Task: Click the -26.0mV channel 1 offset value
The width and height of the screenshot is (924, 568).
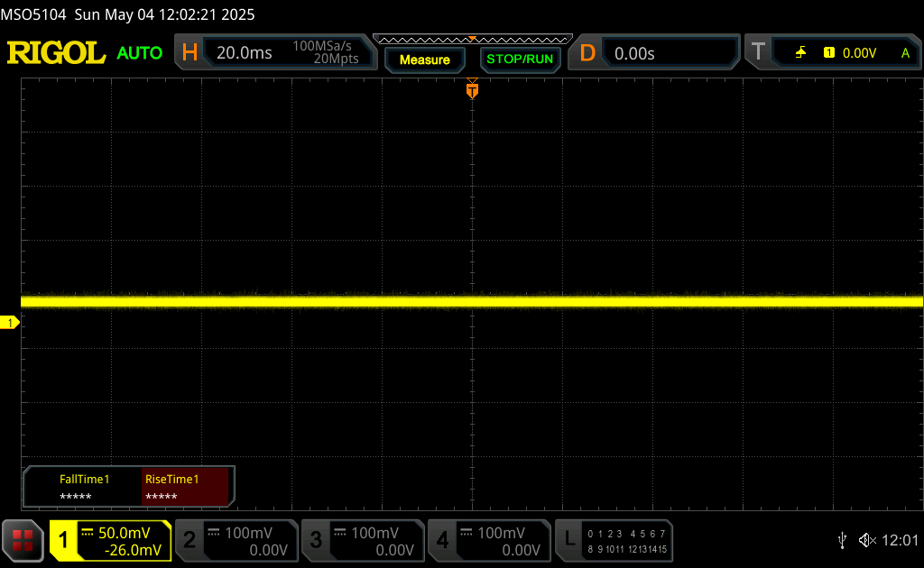Action: pyautogui.click(x=133, y=550)
